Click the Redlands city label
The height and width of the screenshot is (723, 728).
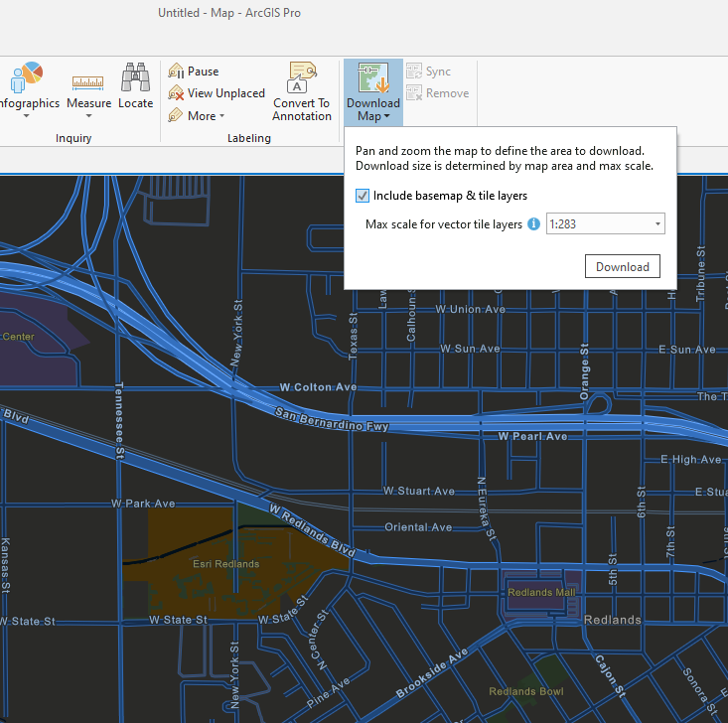pyautogui.click(x=613, y=620)
